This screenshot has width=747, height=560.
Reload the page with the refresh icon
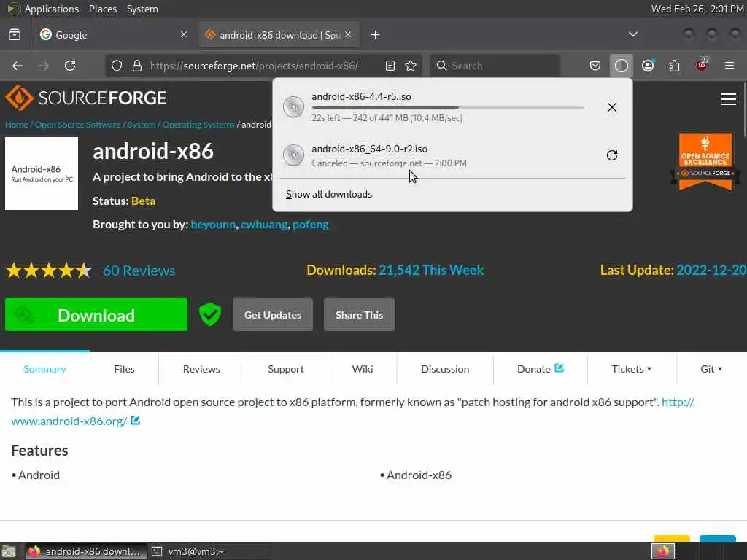[70, 66]
